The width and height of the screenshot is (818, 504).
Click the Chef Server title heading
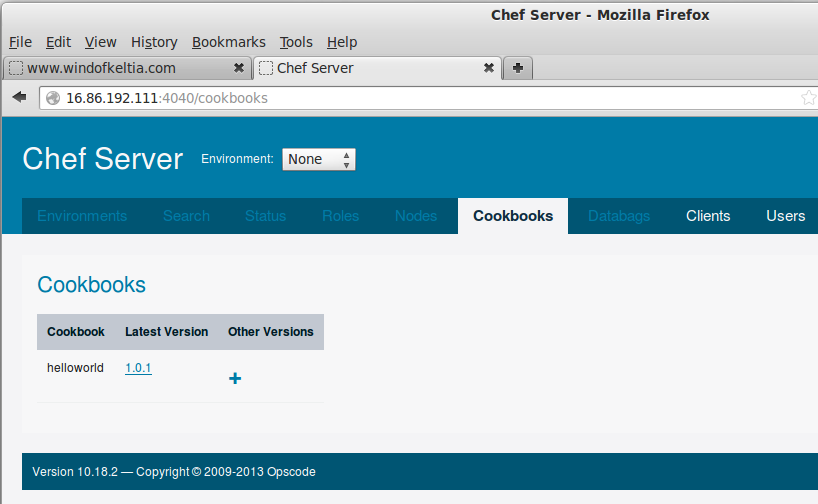[103, 159]
